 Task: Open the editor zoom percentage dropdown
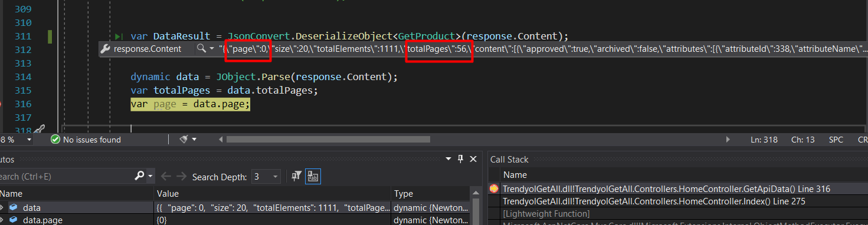click(30, 140)
